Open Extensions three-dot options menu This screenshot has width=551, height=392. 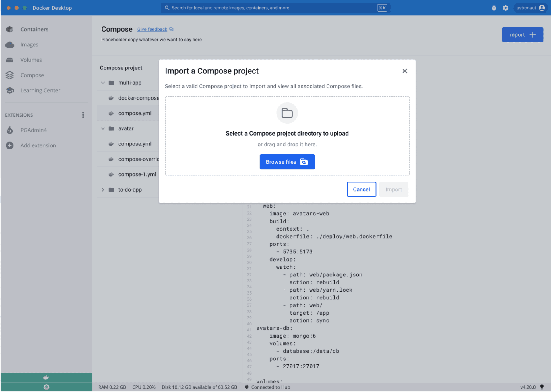pyautogui.click(x=83, y=115)
